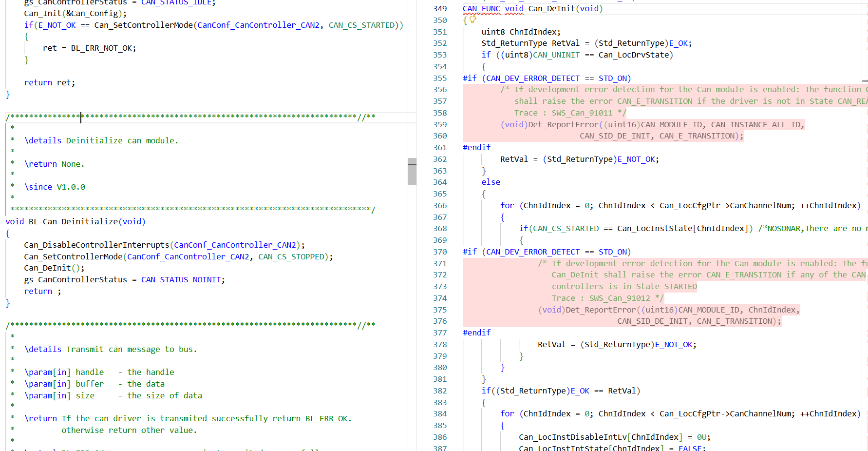Click the else keyword on line 373
This screenshot has width=868, height=451.
pyautogui.click(x=491, y=182)
